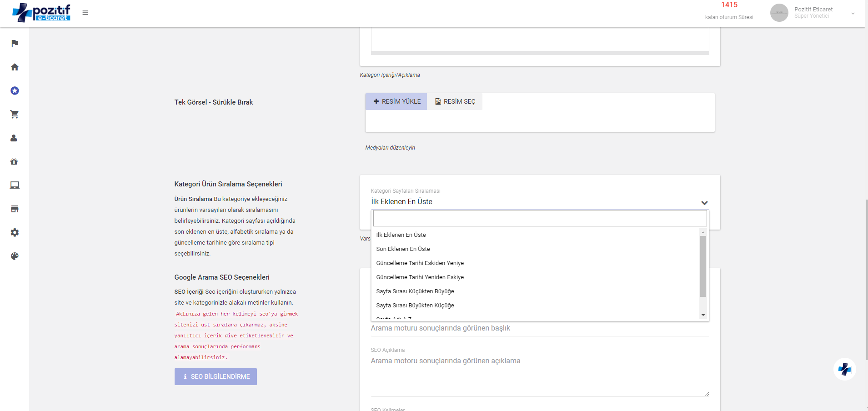
Task: Open the laptop sidebar icon
Action: (15, 185)
